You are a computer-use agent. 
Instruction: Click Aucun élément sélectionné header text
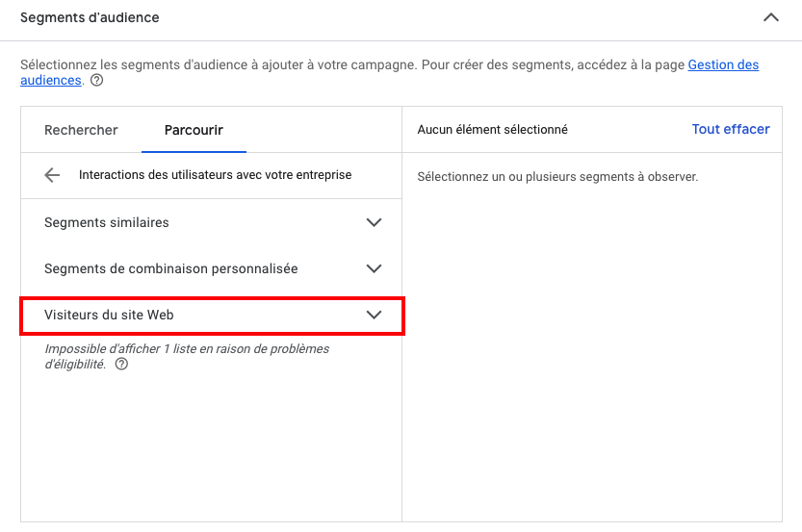point(492,129)
